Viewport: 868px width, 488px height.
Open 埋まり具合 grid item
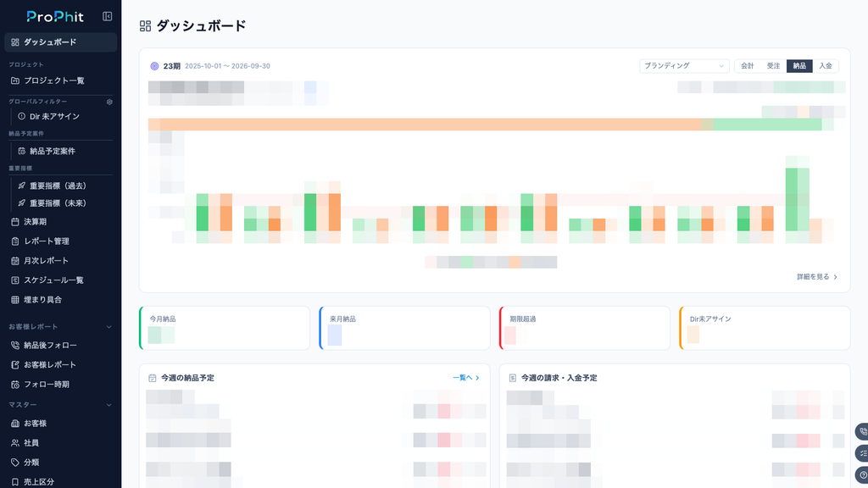click(61, 300)
